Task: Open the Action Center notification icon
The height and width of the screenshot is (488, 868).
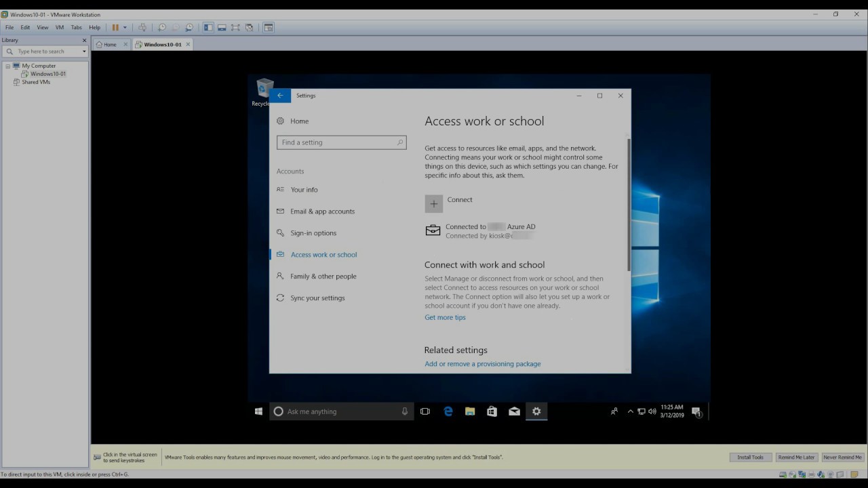Action: pos(696,411)
